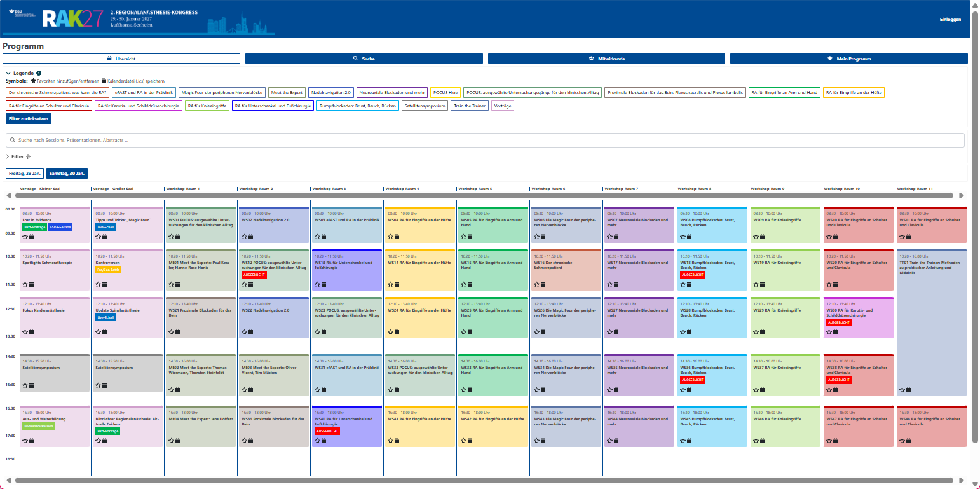This screenshot has width=980, height=489.
Task: Open the Mitwirkende tab
Action: [x=606, y=59]
